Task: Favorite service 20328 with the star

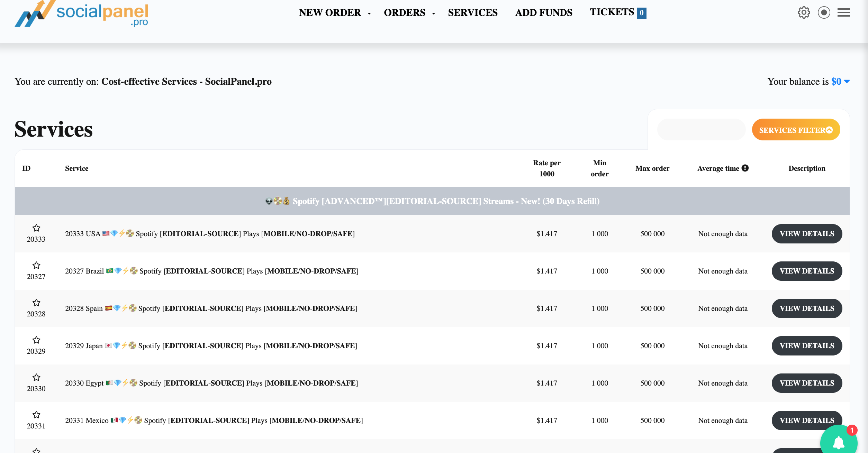Action: click(x=36, y=303)
